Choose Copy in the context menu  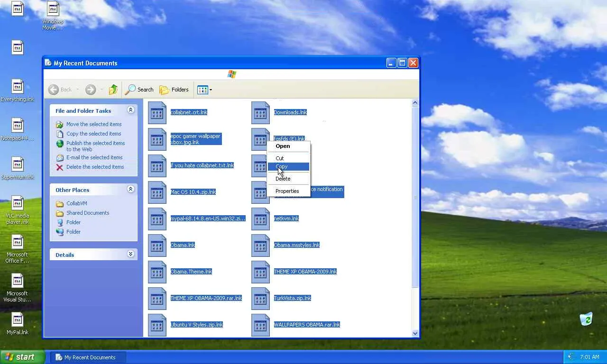[289, 166]
